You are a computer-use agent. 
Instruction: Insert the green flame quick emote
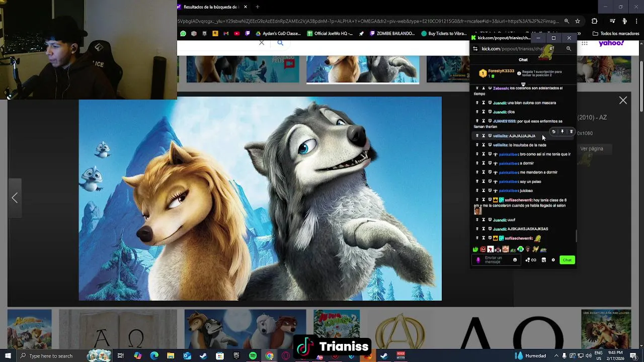475,249
